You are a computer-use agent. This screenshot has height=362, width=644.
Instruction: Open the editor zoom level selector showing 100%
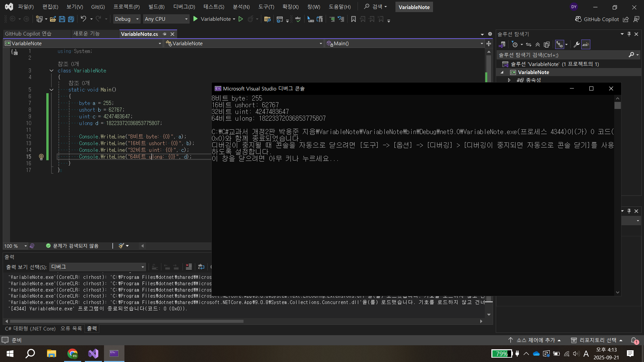pyautogui.click(x=15, y=246)
